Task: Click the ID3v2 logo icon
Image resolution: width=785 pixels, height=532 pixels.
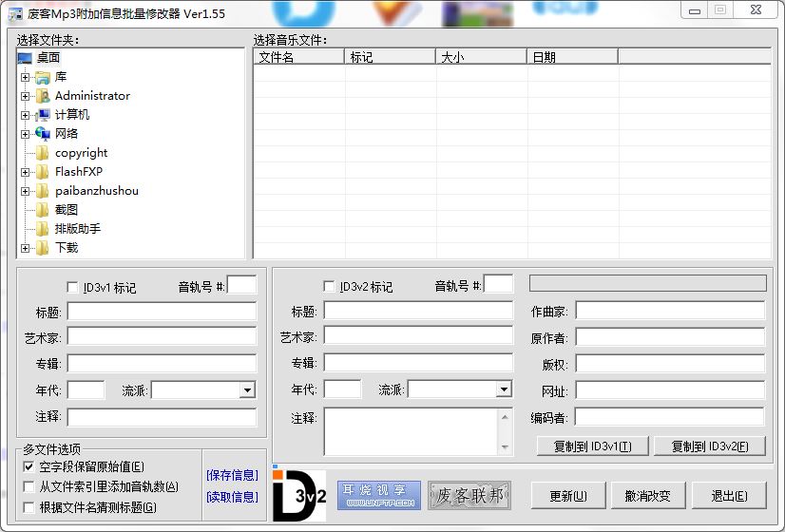Action: [298, 495]
